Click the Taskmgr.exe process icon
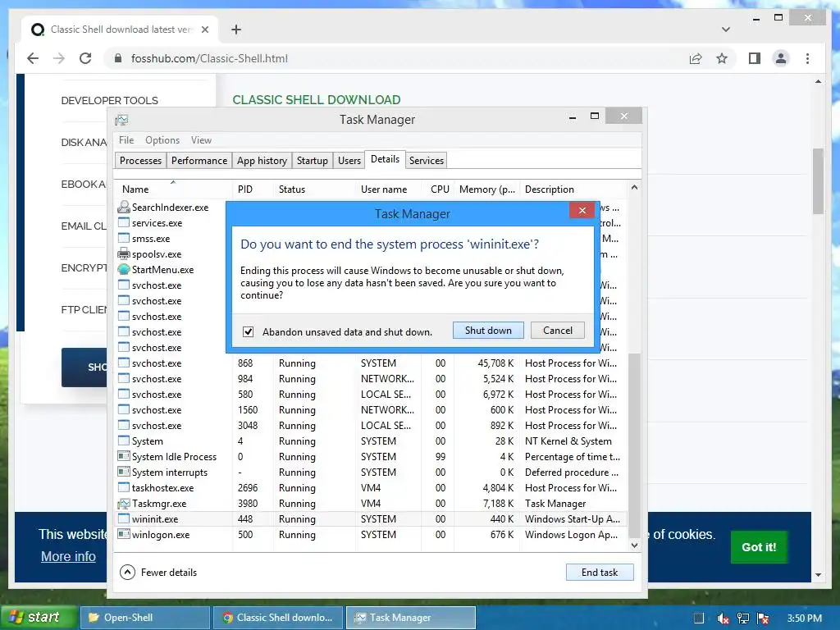Viewport: 840px width, 630px height. (124, 504)
